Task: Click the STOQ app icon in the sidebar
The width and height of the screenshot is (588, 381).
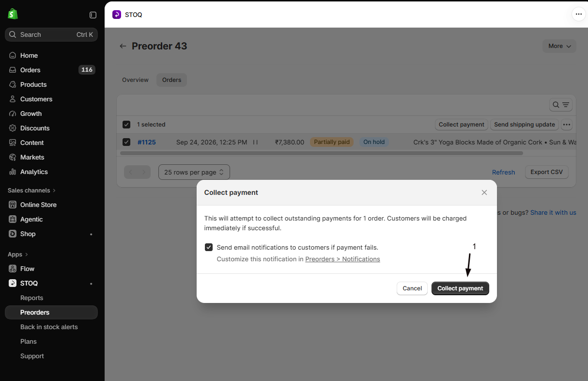Action: point(13,283)
